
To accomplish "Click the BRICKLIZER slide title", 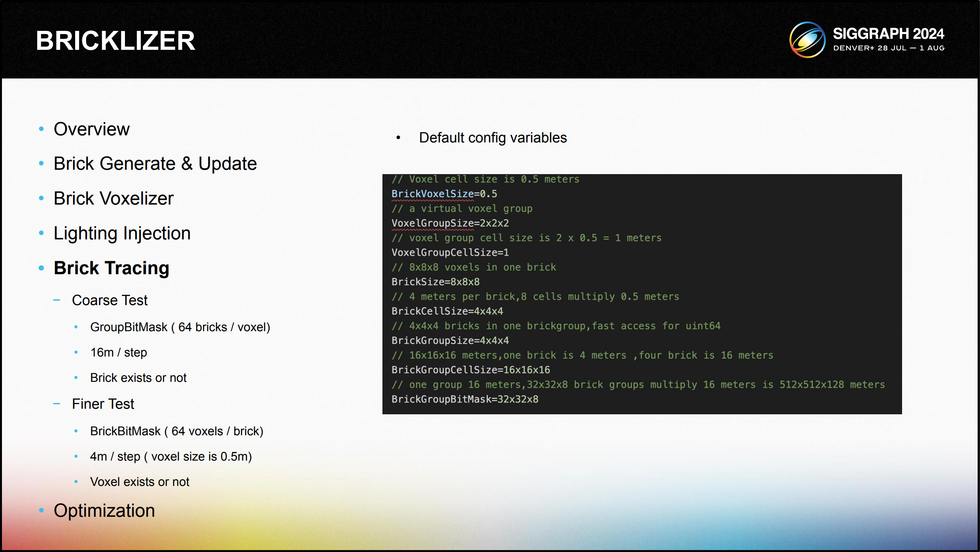I will 115,41.
